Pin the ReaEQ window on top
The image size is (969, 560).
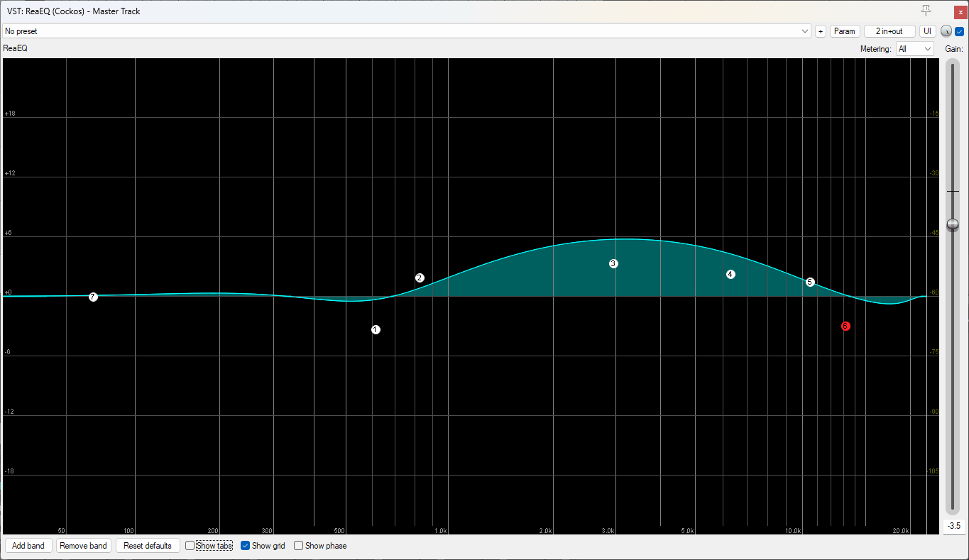click(926, 10)
